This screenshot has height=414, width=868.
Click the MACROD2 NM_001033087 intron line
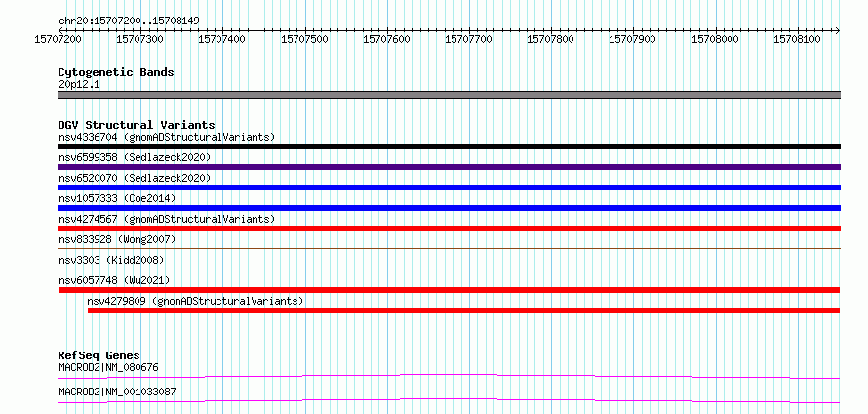[x=449, y=400]
